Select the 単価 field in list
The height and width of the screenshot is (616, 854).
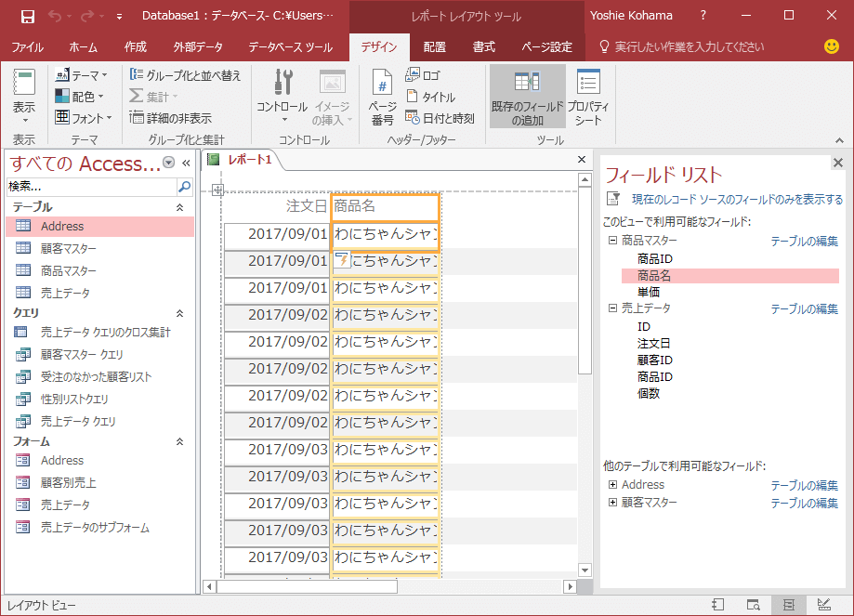point(649,293)
